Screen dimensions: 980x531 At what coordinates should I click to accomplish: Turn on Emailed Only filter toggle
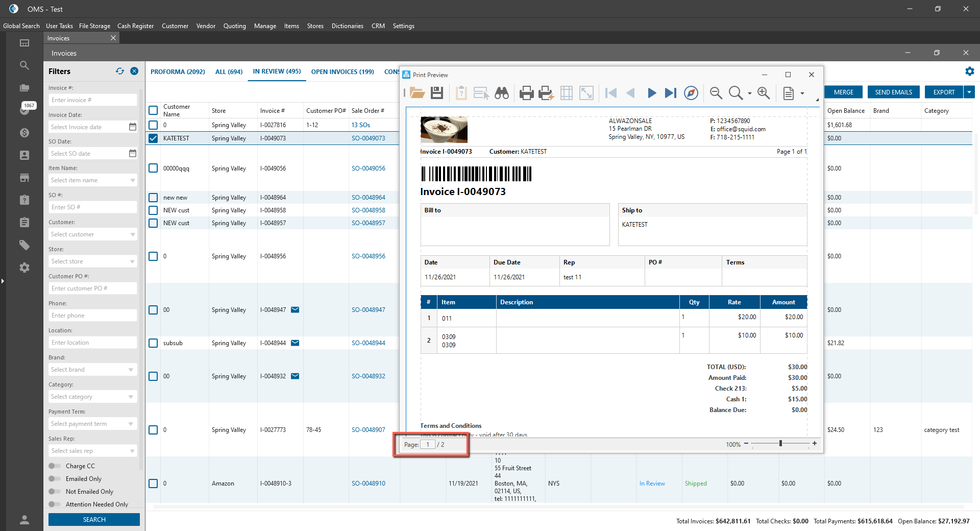tap(54, 479)
